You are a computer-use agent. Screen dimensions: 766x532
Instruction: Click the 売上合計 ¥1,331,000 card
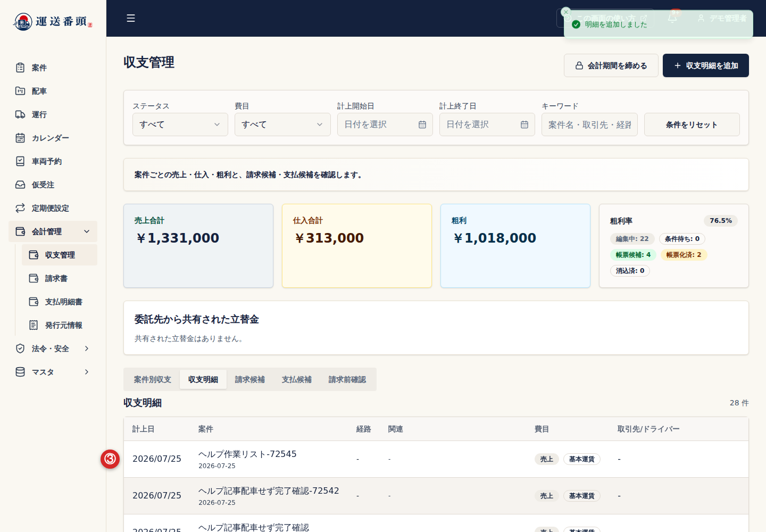click(x=198, y=246)
